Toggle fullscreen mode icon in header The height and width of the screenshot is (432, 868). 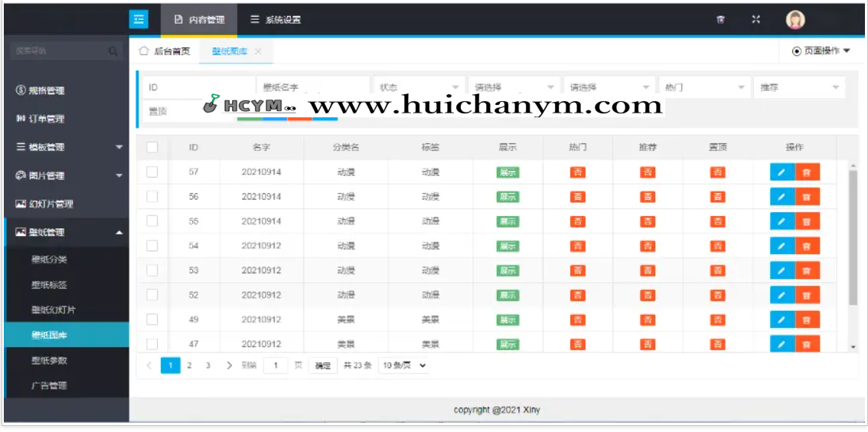click(x=755, y=19)
